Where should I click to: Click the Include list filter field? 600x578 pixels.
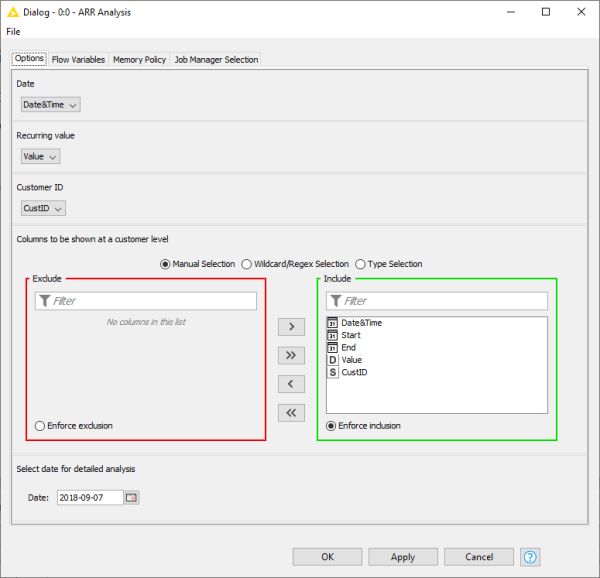pos(437,301)
